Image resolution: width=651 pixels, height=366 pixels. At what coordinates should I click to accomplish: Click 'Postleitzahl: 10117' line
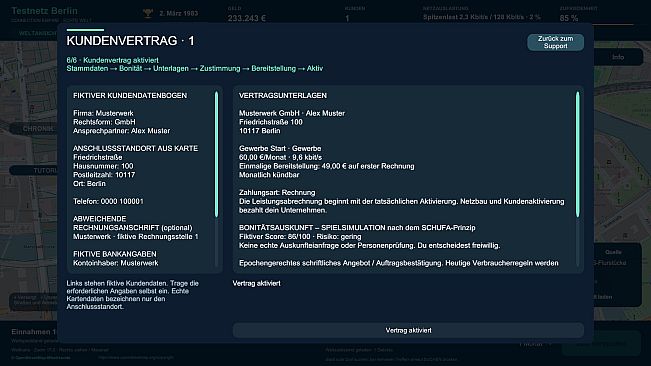tap(104, 175)
